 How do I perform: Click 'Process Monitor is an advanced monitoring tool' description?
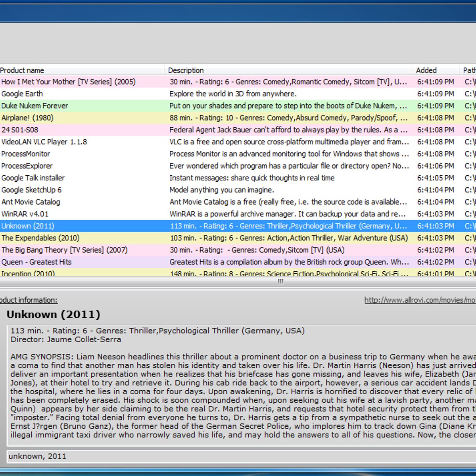point(289,154)
